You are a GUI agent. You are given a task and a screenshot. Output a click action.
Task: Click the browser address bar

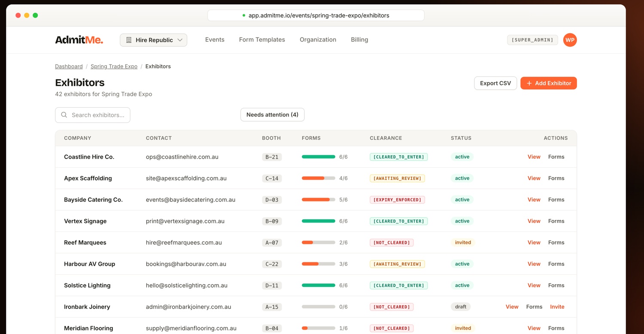pyautogui.click(x=316, y=15)
